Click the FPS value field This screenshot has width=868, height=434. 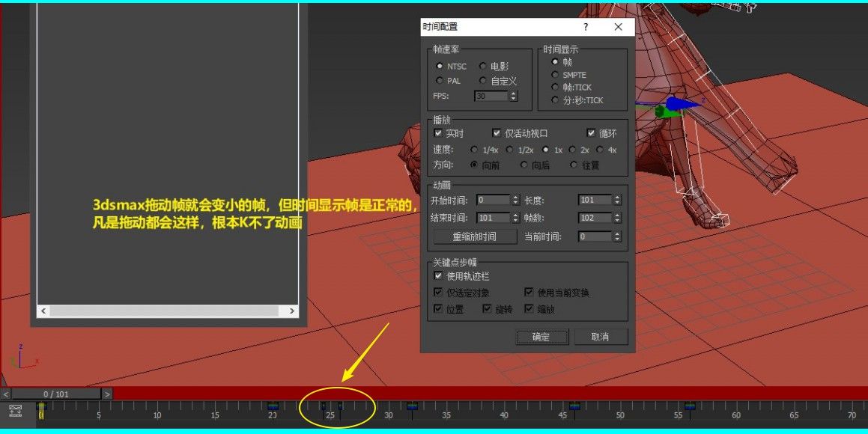[491, 96]
